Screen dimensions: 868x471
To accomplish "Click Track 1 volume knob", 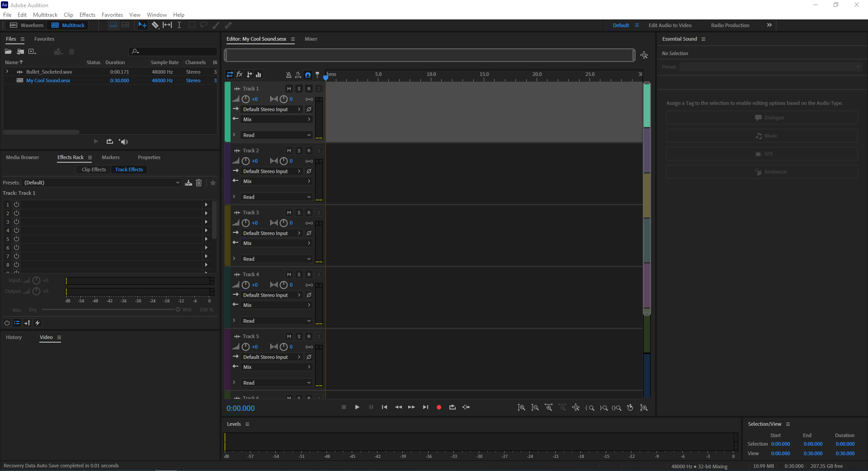I will pyautogui.click(x=245, y=99).
